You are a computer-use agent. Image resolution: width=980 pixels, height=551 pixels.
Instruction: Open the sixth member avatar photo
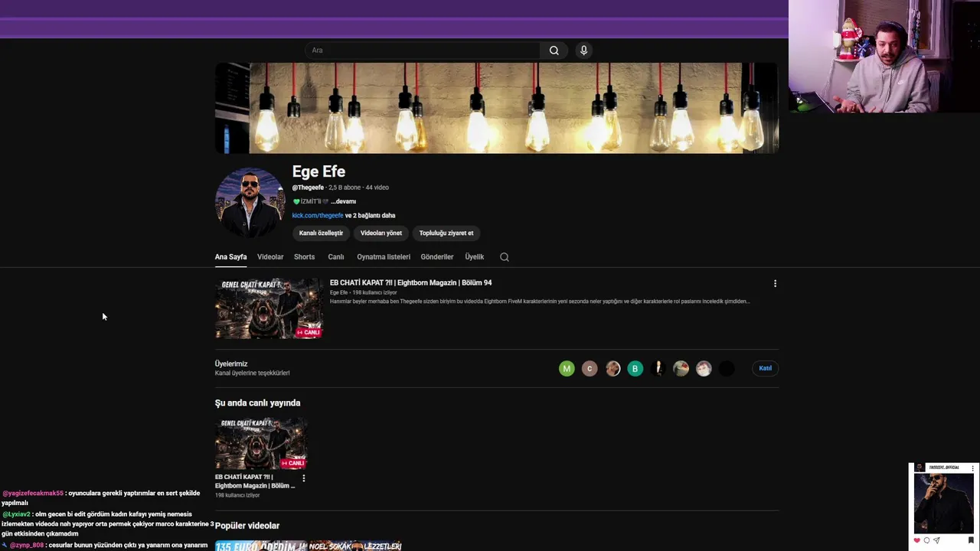[x=681, y=369]
